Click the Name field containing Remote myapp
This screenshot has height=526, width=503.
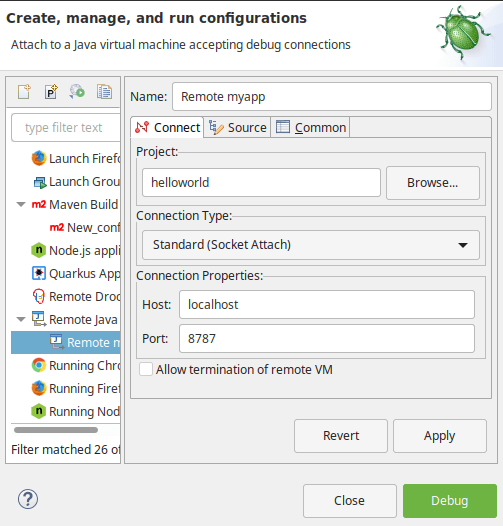(332, 97)
